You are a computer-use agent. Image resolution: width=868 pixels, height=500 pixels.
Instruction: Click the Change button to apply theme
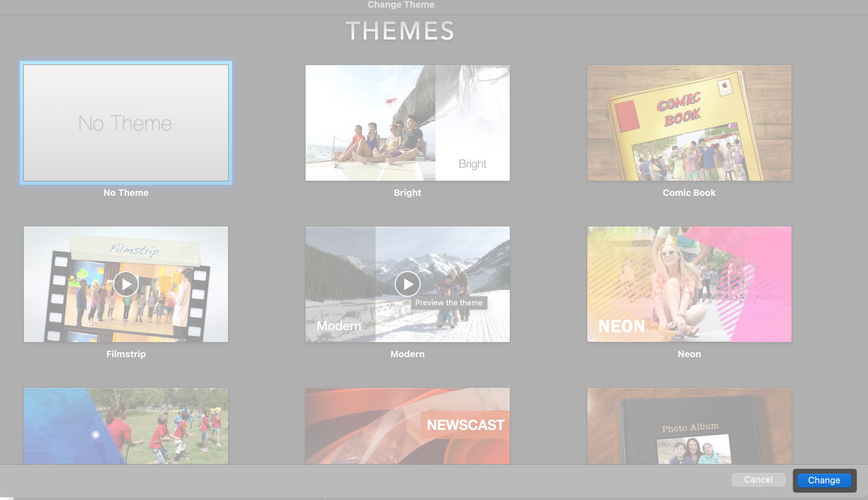(824, 480)
